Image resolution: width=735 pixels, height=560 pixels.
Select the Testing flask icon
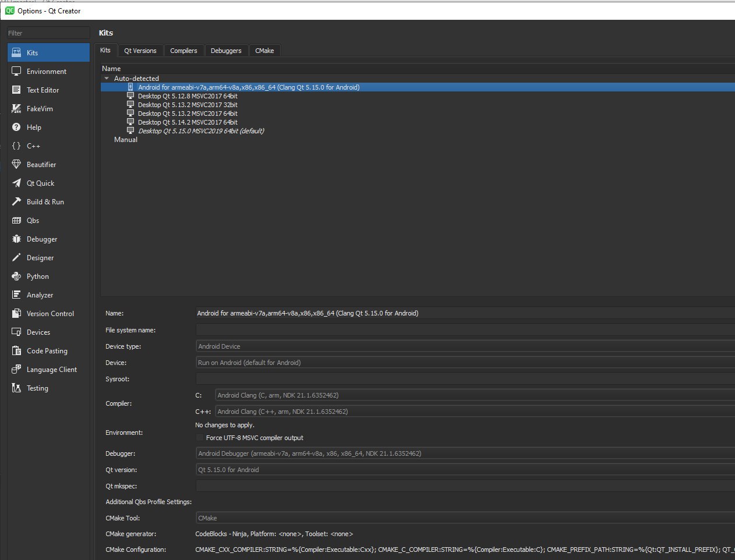(x=16, y=388)
